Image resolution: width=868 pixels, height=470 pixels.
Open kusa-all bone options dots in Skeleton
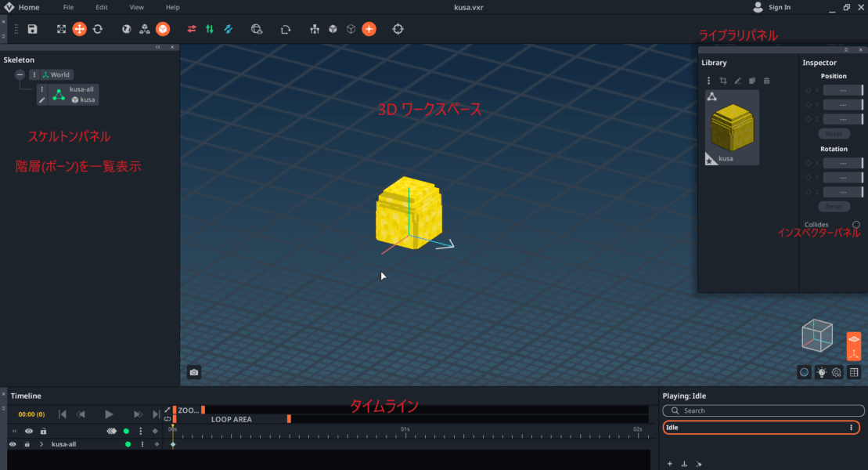click(x=42, y=89)
